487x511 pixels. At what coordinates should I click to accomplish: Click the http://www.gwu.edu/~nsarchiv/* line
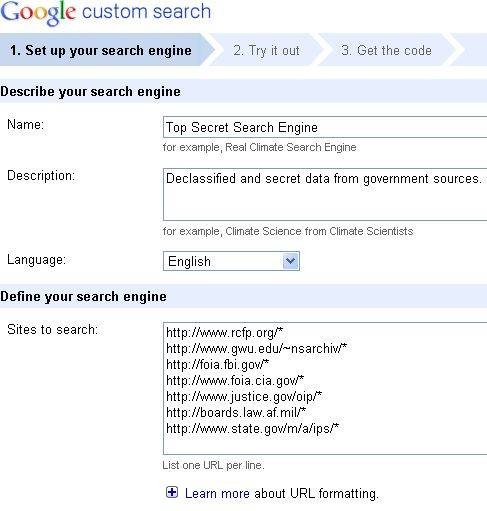coord(256,349)
